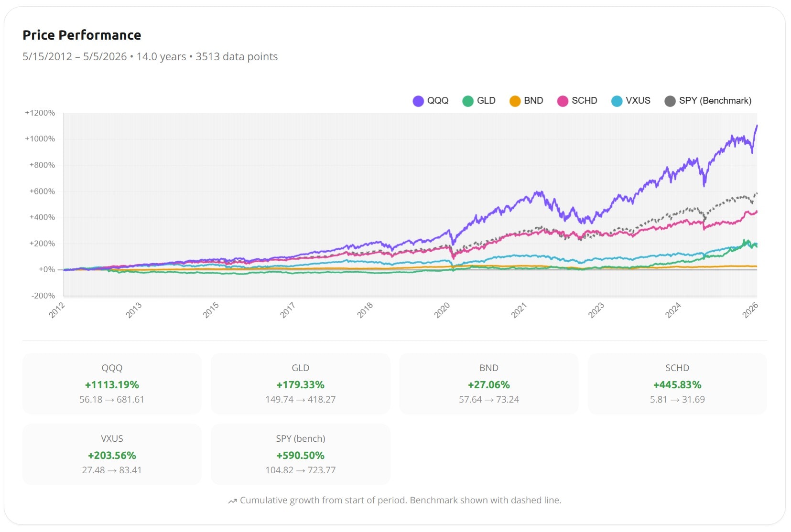
Task: Select the VXUS card title
Action: coord(112,439)
